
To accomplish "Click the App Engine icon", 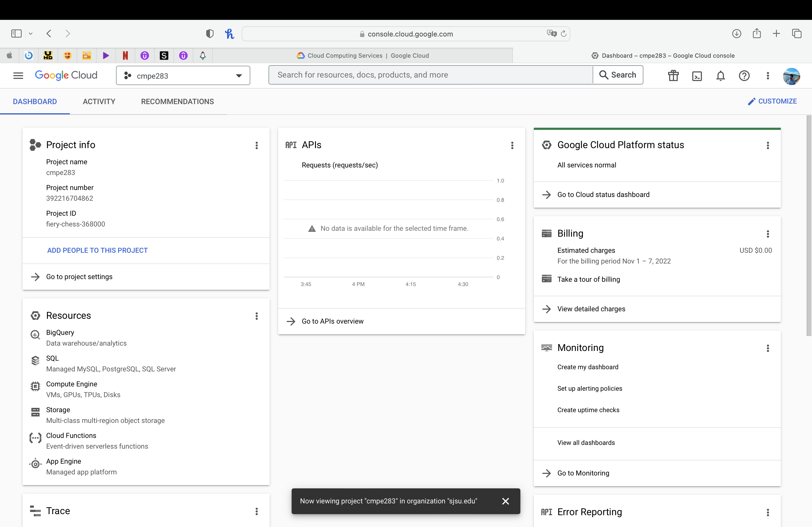I will (x=35, y=464).
